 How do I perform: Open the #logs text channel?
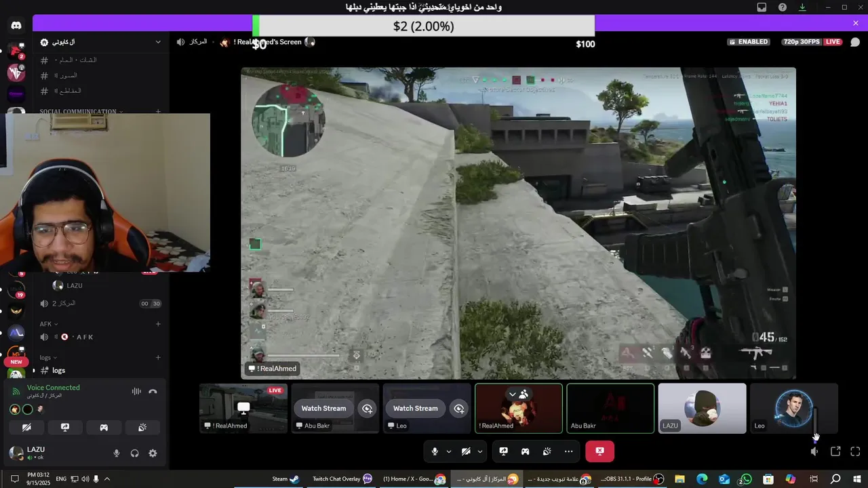[x=100, y=370]
